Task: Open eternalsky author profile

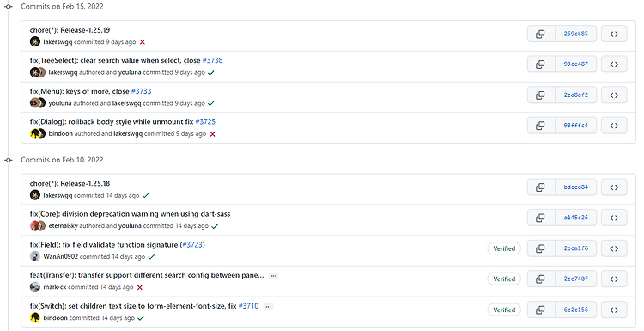Action: tap(63, 226)
